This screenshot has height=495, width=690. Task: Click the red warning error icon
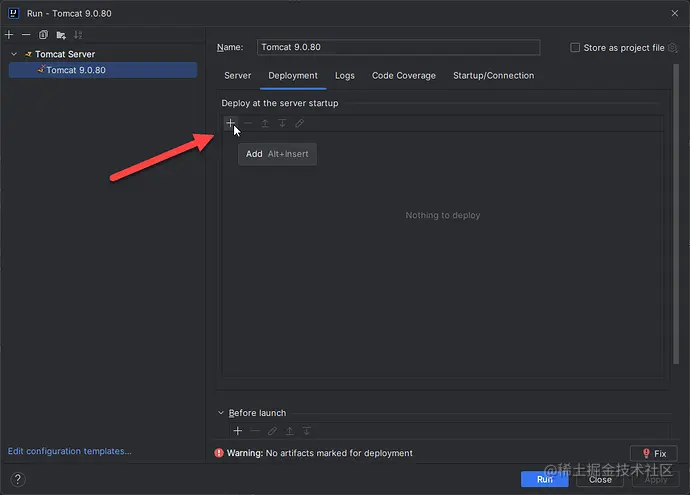[x=219, y=453]
